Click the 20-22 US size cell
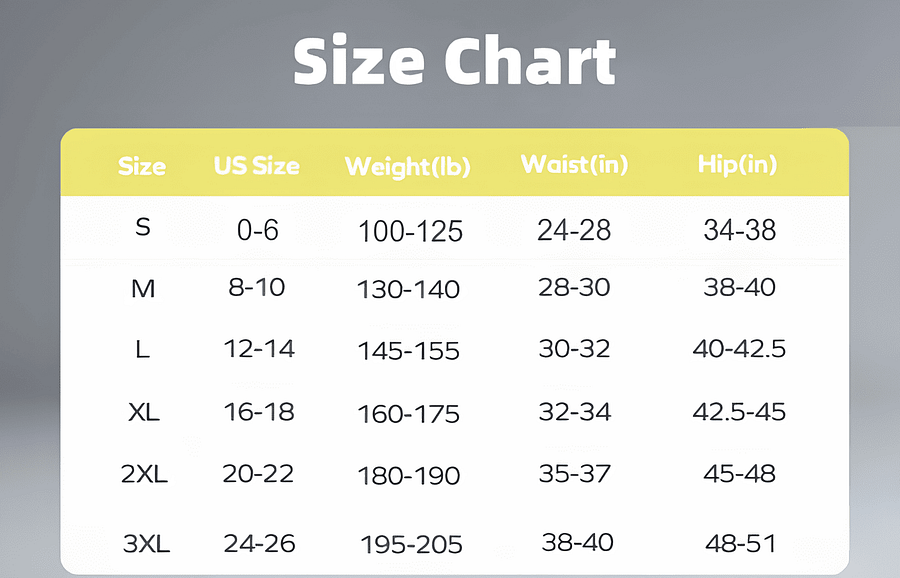900x578 pixels. point(258,474)
